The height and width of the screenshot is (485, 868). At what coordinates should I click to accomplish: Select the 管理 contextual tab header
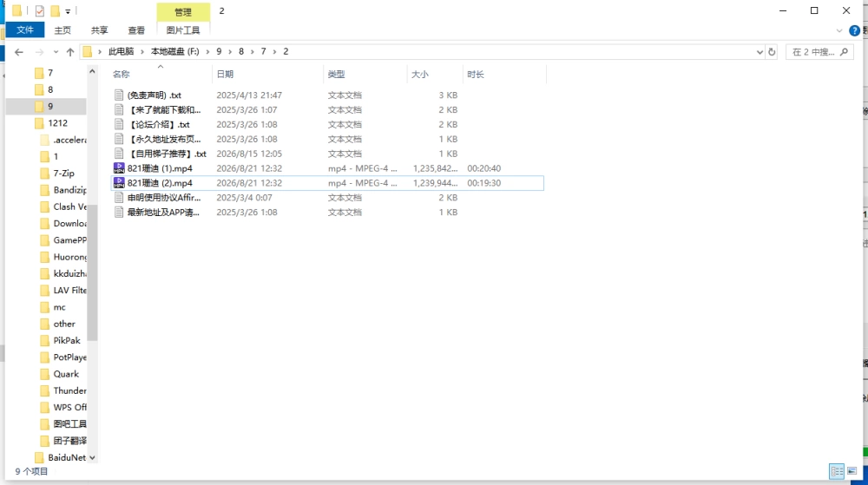183,11
